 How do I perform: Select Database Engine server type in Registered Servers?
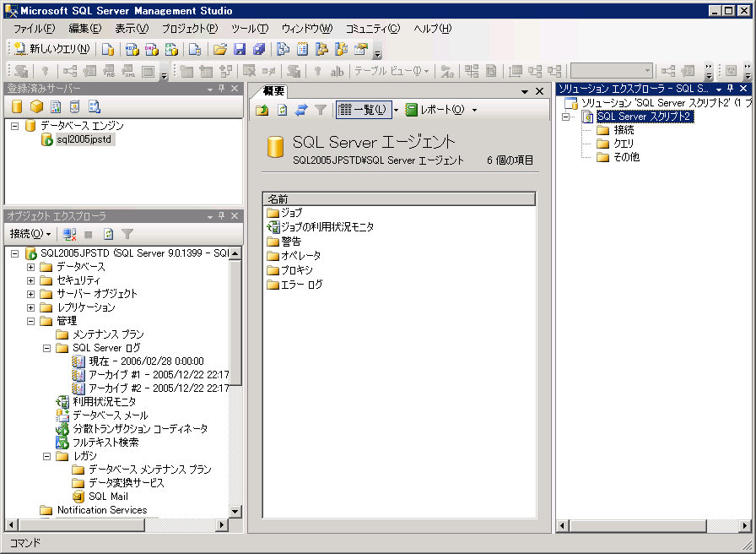click(17, 106)
